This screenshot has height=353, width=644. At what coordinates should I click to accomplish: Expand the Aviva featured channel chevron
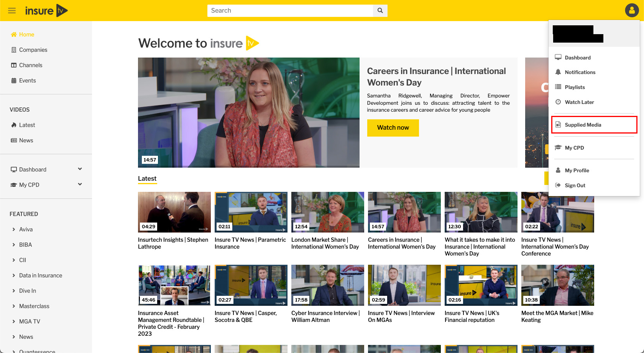tap(14, 229)
